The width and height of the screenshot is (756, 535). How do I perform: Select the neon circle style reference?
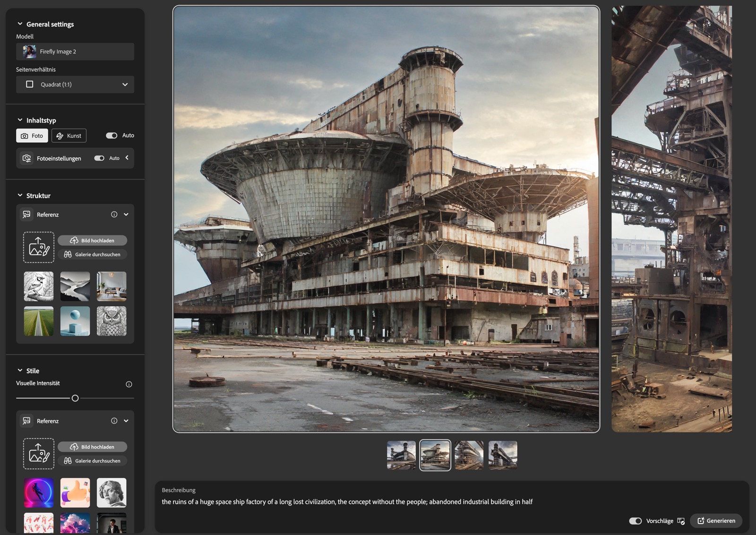(x=39, y=493)
